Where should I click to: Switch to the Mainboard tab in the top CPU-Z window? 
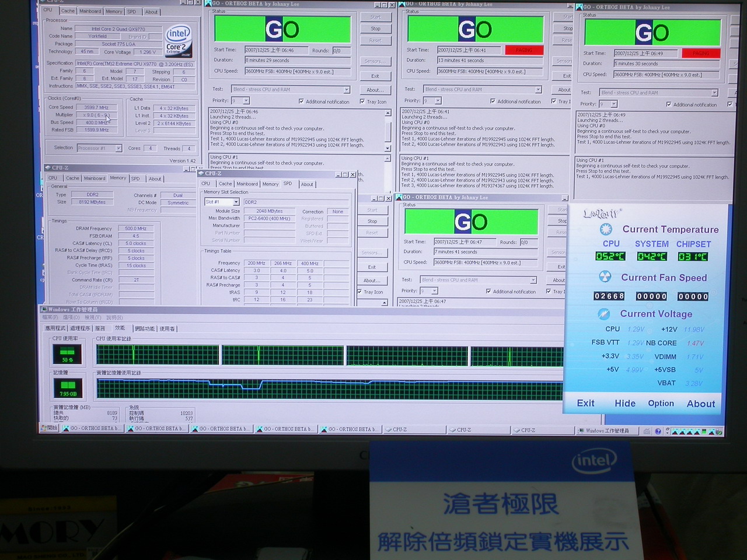pos(90,11)
